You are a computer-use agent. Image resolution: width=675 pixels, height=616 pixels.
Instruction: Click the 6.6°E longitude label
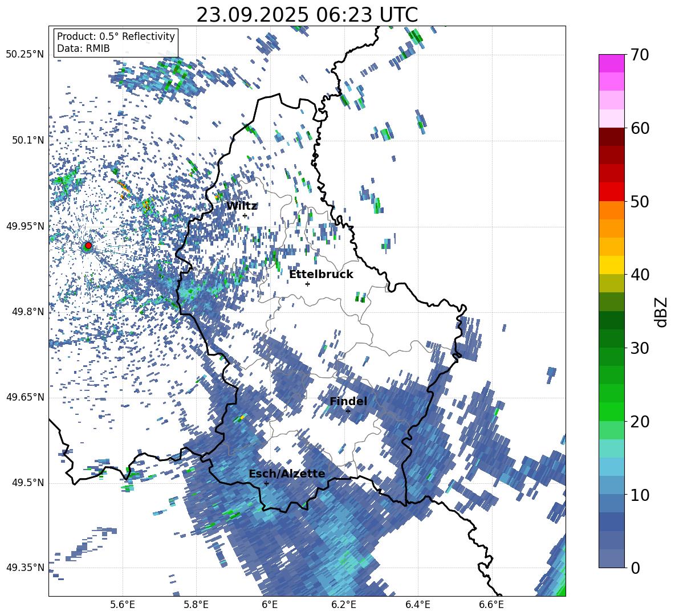click(x=491, y=605)
